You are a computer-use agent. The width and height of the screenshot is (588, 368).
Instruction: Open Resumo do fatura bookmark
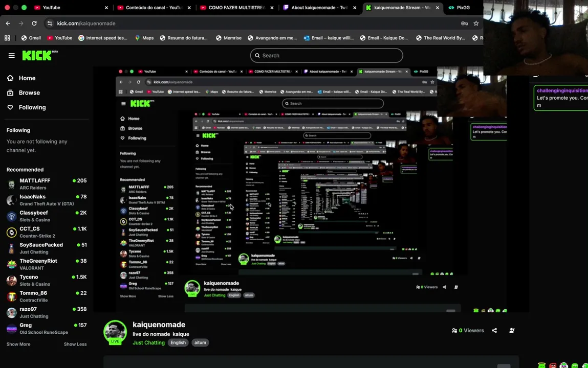184,38
